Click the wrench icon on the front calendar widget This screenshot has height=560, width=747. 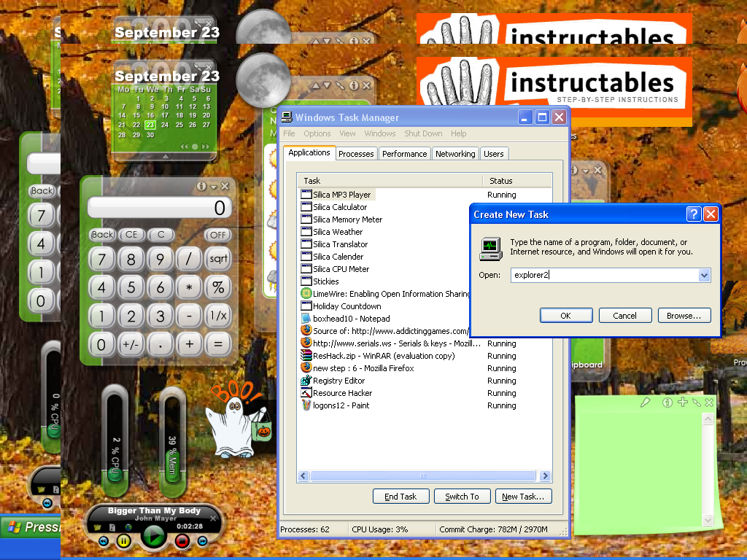tap(198, 66)
